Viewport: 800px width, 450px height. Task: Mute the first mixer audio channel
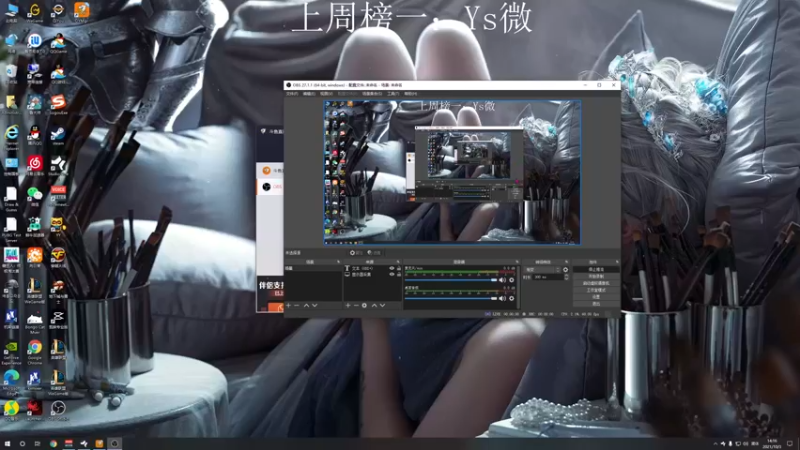tap(503, 280)
